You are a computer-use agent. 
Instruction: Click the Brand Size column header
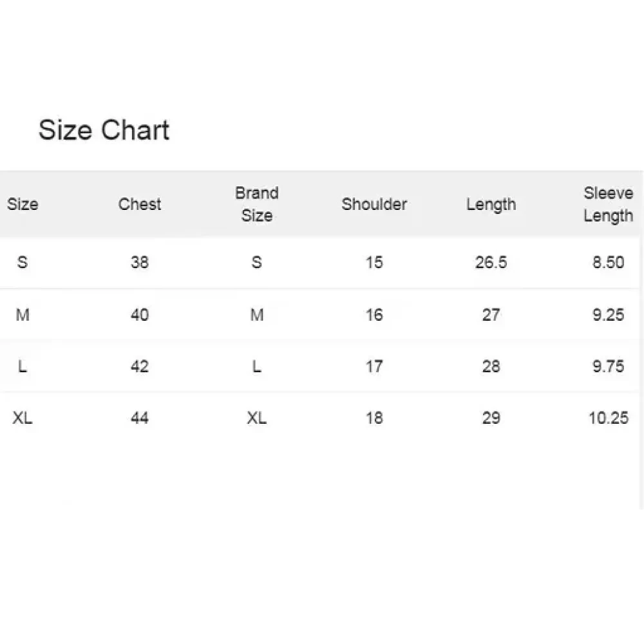pos(256,204)
